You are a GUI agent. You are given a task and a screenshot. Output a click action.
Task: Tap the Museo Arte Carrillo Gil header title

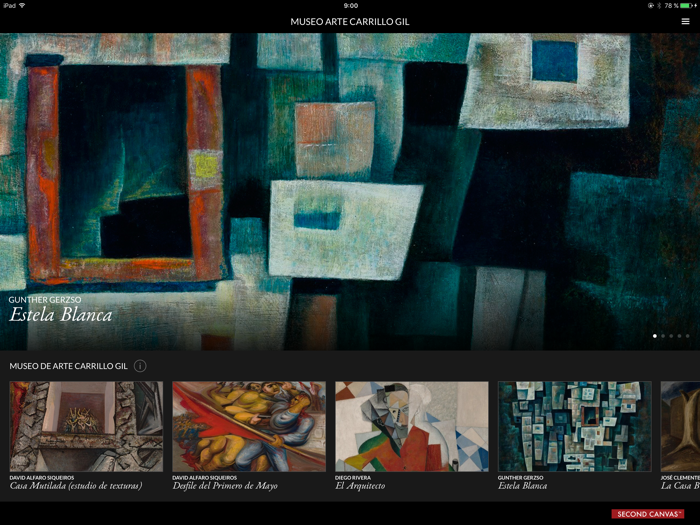click(x=350, y=21)
